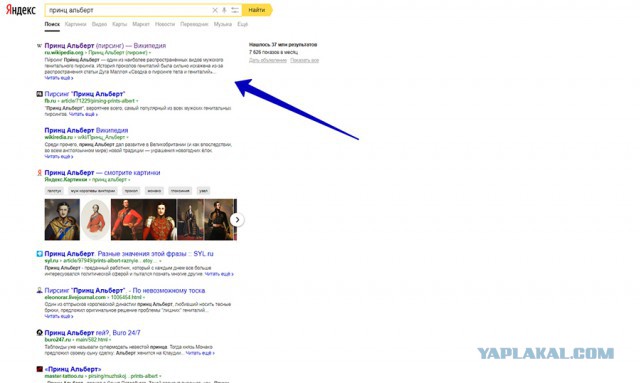Open the portrait thumbnail with the yellow shawl
This screenshot has height=383, width=640.
62,220
